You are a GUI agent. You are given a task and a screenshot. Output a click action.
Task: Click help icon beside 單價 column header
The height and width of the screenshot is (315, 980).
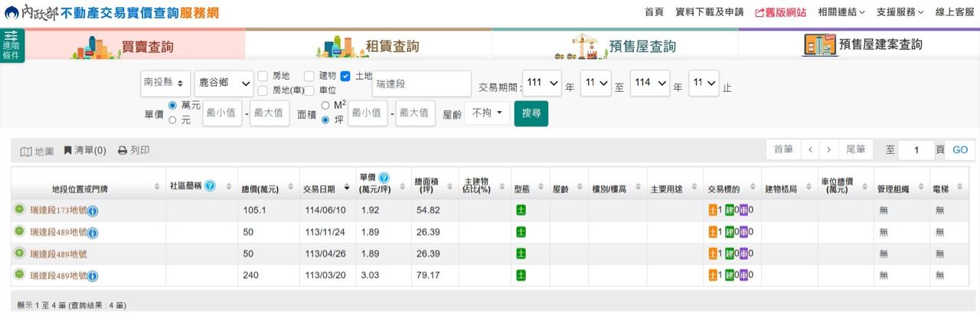[x=384, y=178]
